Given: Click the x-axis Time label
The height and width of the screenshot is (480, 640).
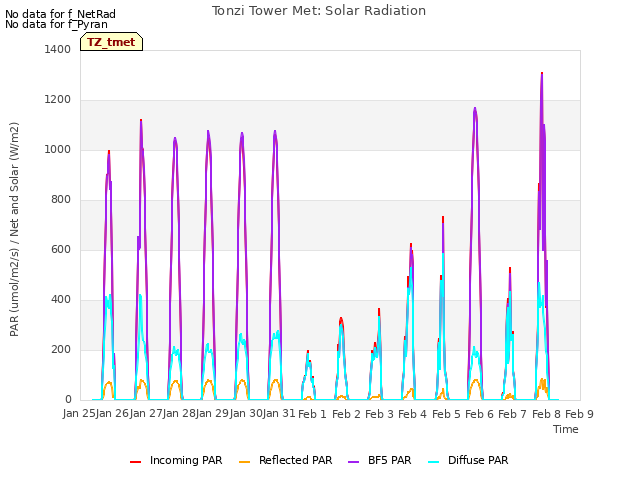Looking at the screenshot, I should tap(566, 429).
